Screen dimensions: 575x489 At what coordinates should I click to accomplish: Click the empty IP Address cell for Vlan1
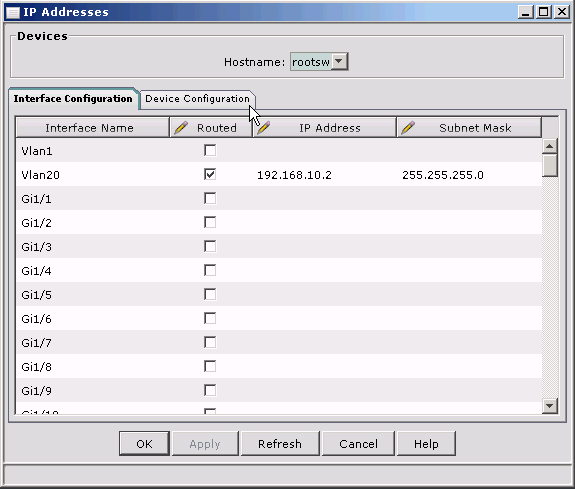pos(325,150)
